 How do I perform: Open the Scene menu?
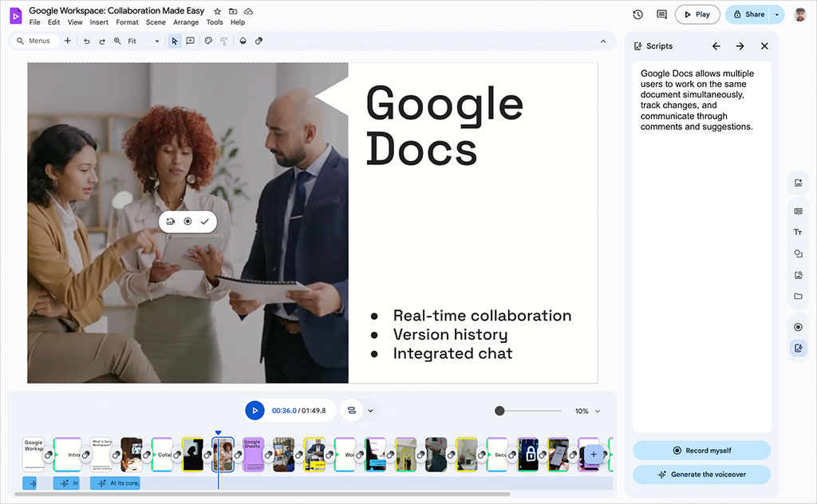pyautogui.click(x=156, y=22)
